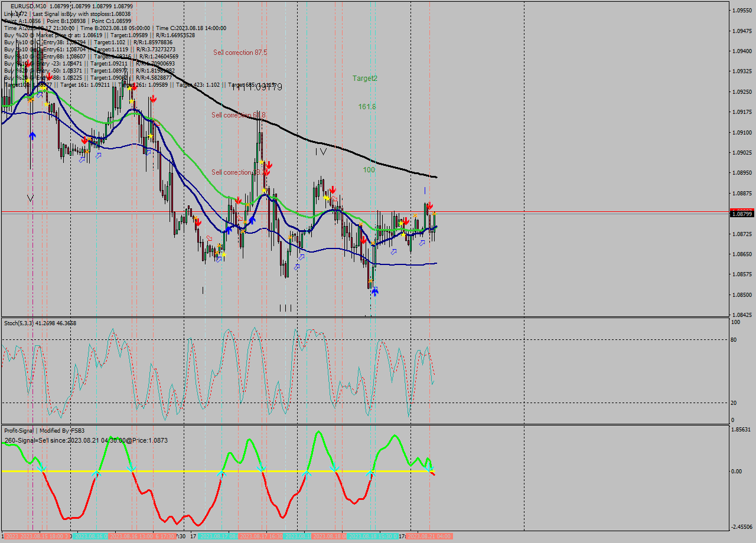Click the Sell correction 87.5 label
Viewport: 756px width, 543px height.
tap(239, 53)
